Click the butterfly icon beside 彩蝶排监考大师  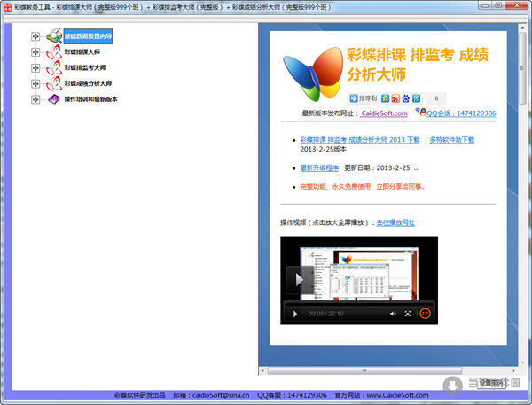pyautogui.click(x=54, y=67)
